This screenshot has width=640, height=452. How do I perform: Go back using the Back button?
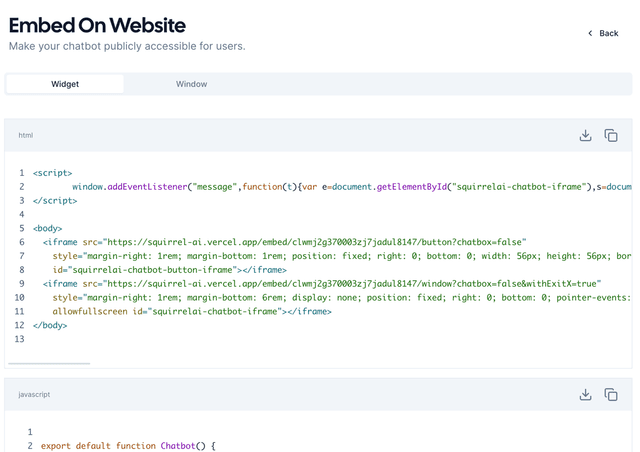point(603,33)
